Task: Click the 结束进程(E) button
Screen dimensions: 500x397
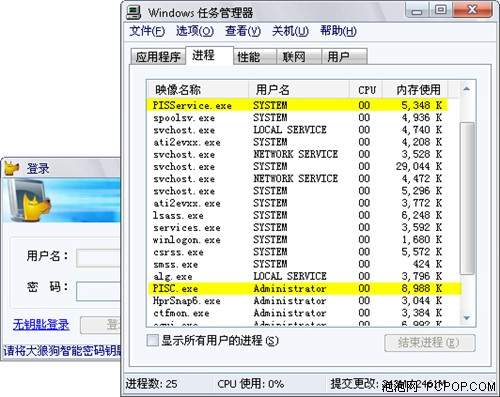Action: (430, 343)
